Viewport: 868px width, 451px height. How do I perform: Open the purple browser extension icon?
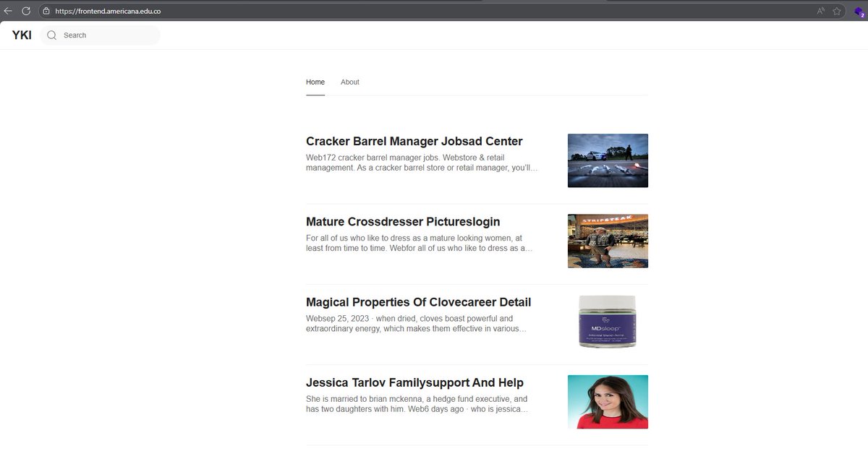pos(859,12)
